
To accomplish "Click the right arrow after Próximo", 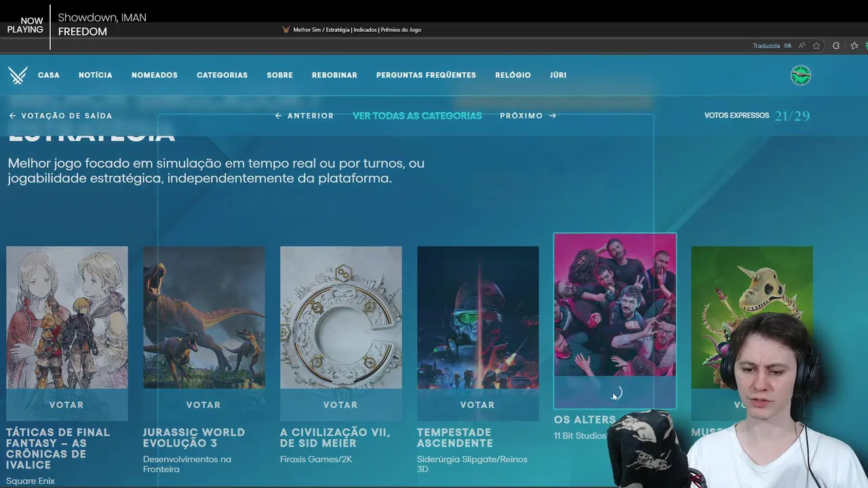I will [x=553, y=116].
